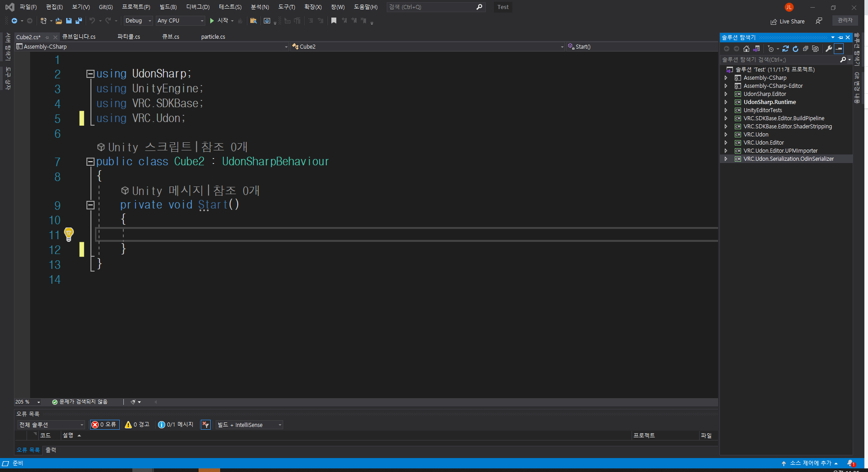
Task: Toggle auto-hide pin on Solution Explorer
Action: click(x=841, y=37)
